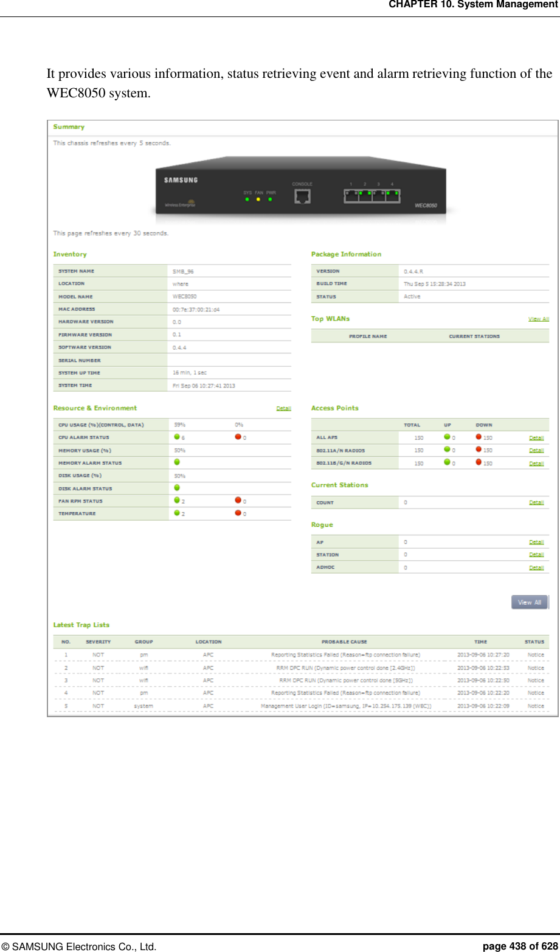Image resolution: width=560 pixels, height=952 pixels.
Task: Click the green UP dot for 802.11B/G/N Radios
Action: 447,462
